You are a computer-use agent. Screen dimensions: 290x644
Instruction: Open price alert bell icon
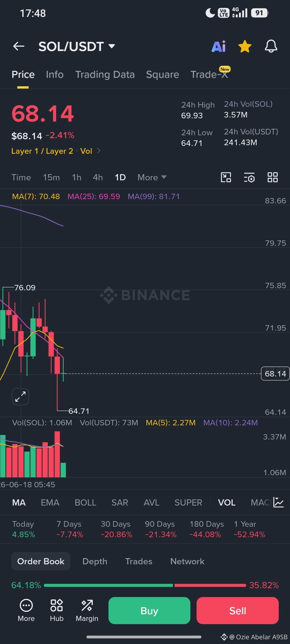point(271,46)
